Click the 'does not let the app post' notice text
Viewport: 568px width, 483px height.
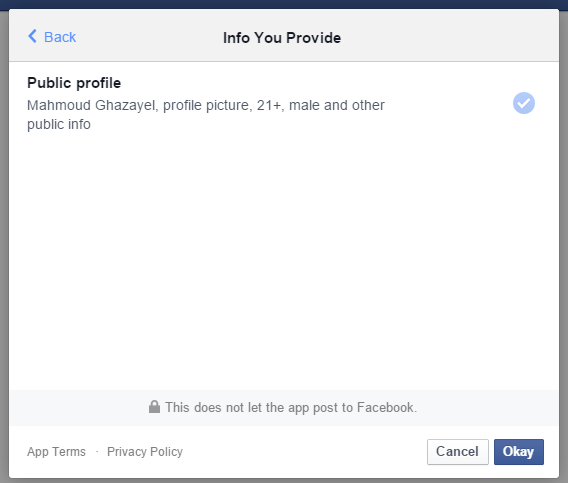(291, 407)
